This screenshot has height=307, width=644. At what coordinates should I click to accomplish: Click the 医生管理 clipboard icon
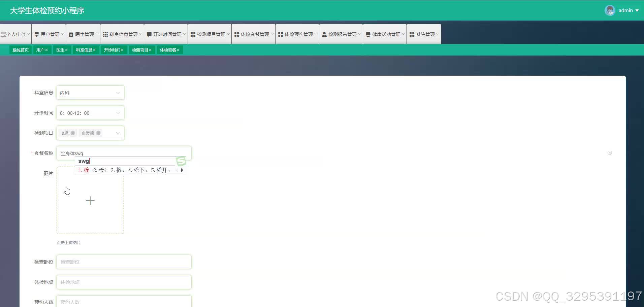(71, 34)
